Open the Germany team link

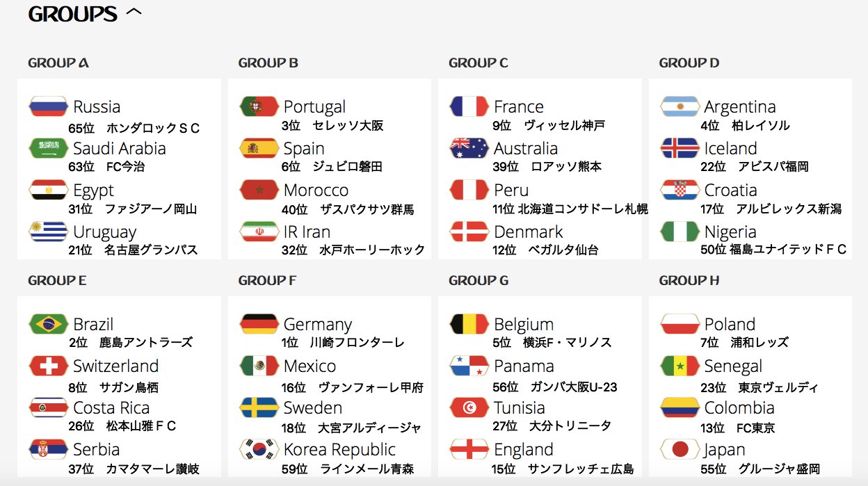(318, 324)
